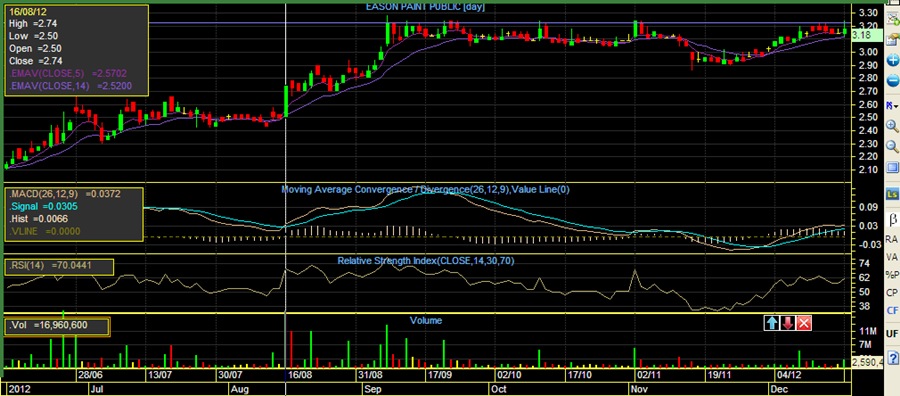
Task: Click the Vol =16,960,600 label
Action: coord(48,325)
